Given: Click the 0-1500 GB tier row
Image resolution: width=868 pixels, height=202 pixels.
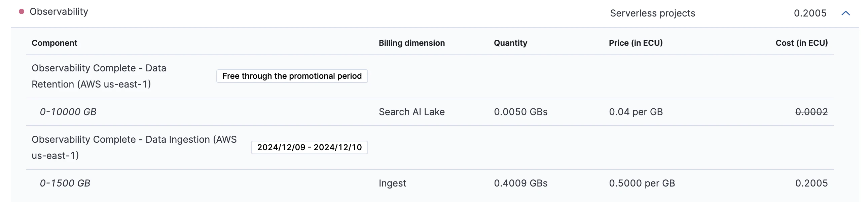Looking at the screenshot, I should [430, 183].
